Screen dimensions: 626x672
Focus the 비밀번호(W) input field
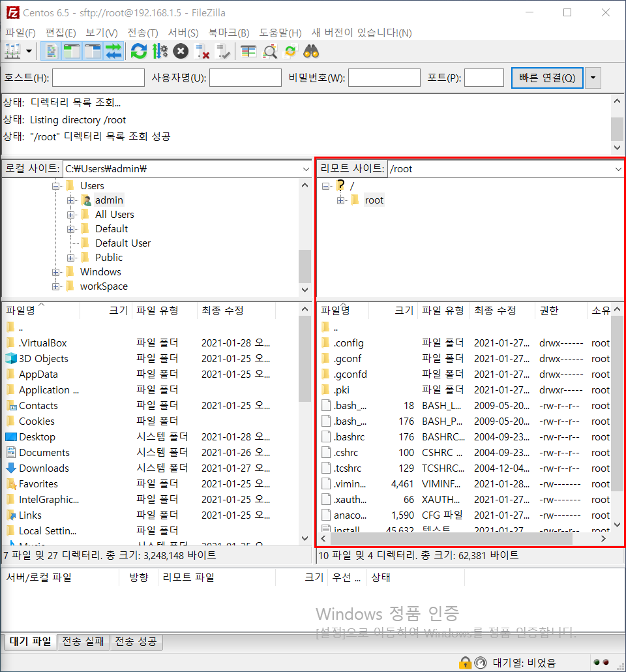(x=384, y=78)
